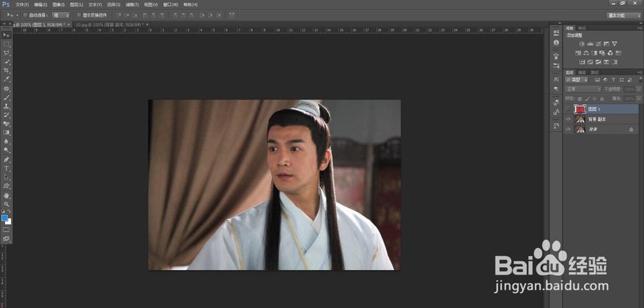Select the Polygonal Lasso tool
Image resolution: width=644 pixels, height=308 pixels.
(6, 53)
